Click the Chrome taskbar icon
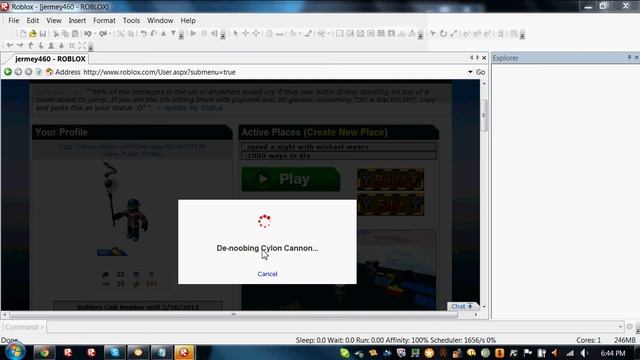640x360 pixels. tap(44, 352)
